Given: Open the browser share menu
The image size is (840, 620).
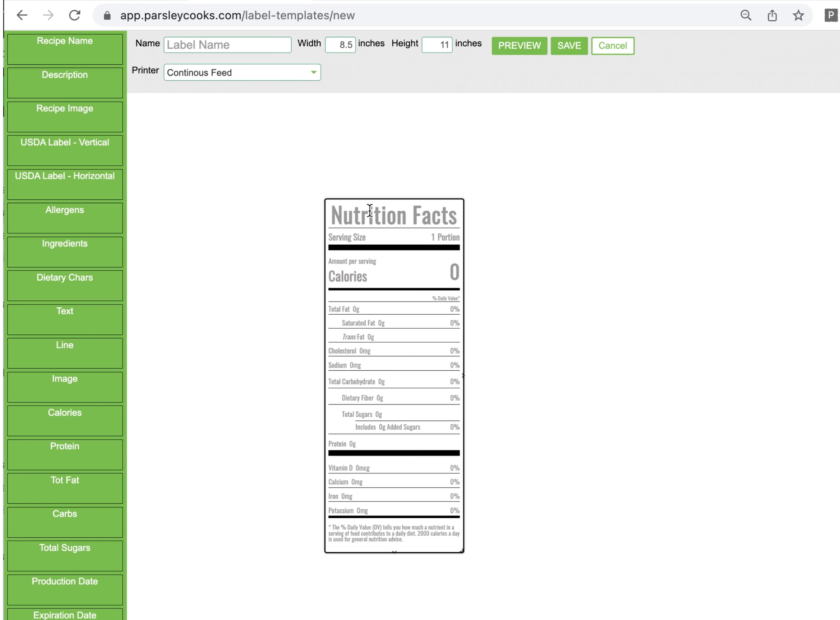Looking at the screenshot, I should tap(772, 15).
